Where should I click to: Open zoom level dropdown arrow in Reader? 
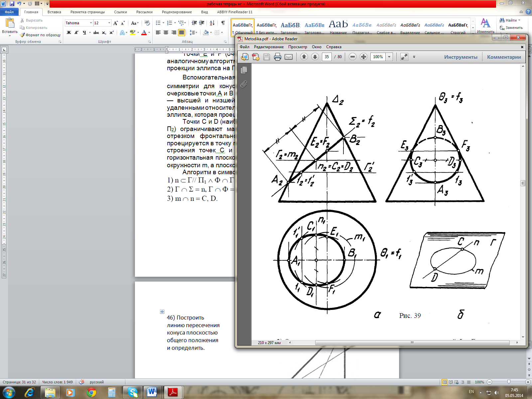(389, 57)
